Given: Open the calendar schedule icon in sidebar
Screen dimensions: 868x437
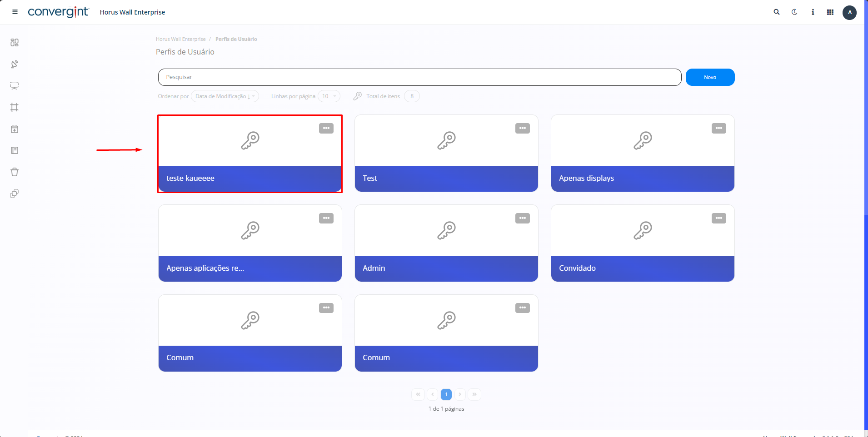Looking at the screenshot, I should tap(15, 129).
